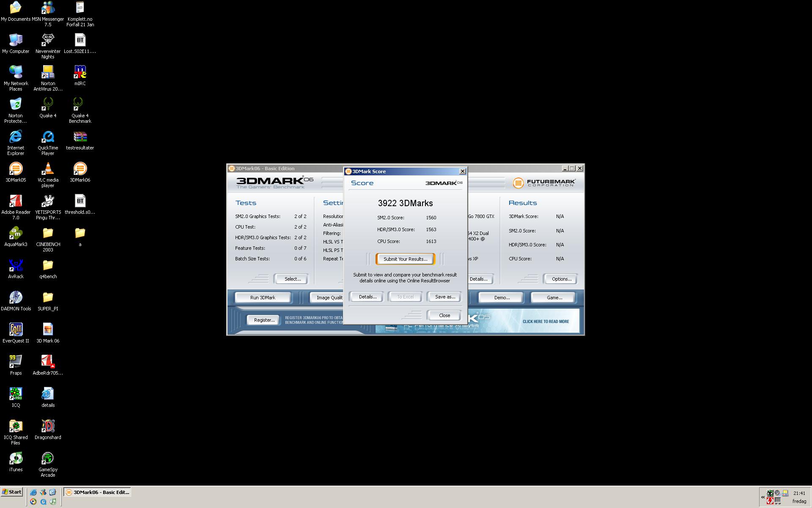The height and width of the screenshot is (508, 812).
Task: Select the threshold.s0 torrent file
Action: pyautogui.click(x=80, y=204)
